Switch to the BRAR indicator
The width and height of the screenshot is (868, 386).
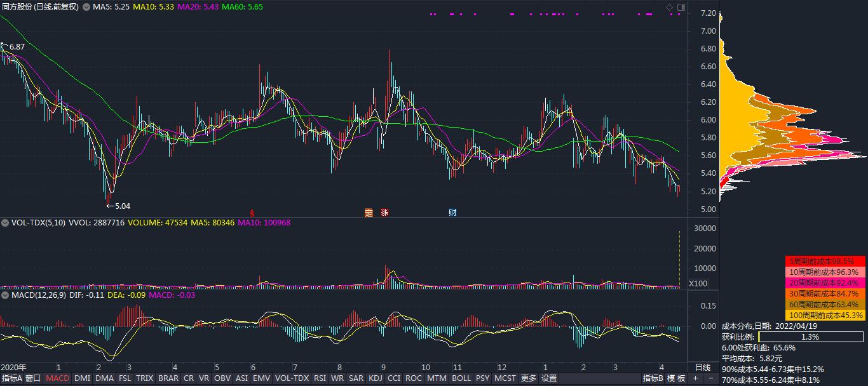click(168, 378)
